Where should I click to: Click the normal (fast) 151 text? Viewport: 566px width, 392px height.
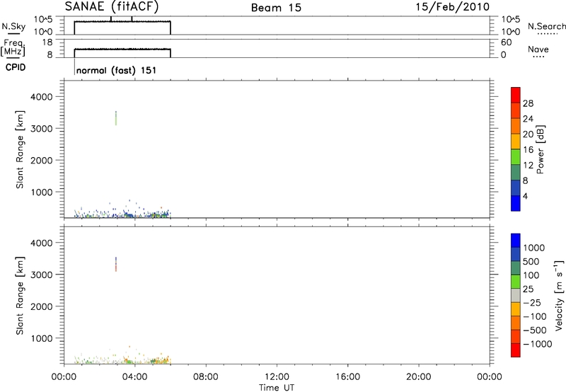click(x=116, y=70)
